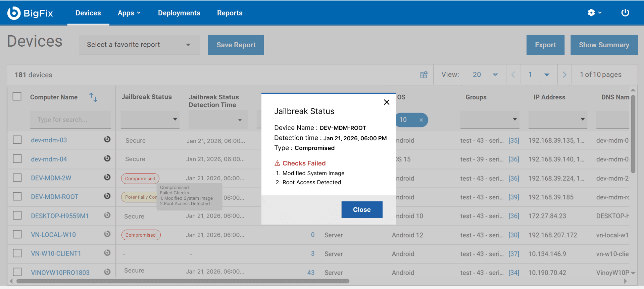Click Close in Jailbreak Status dialog
Viewport: 644px width, 289px height.
[x=362, y=209]
